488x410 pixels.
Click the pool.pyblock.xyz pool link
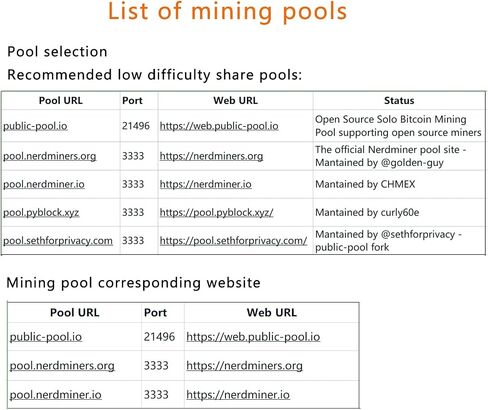41,212
